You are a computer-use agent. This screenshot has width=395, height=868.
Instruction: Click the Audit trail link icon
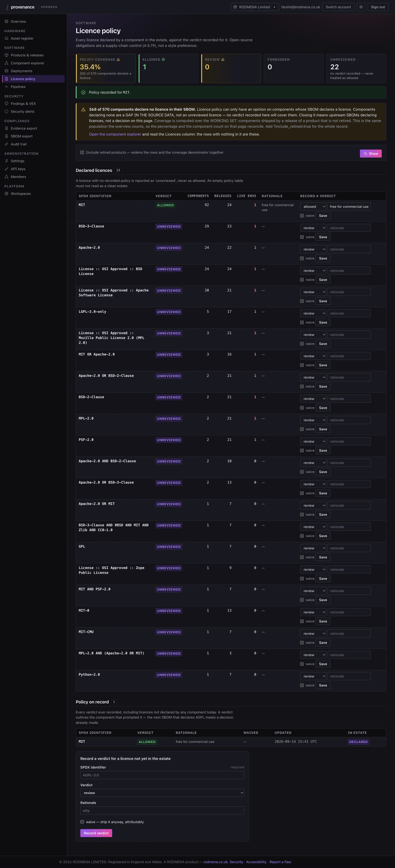pyautogui.click(x=6, y=144)
